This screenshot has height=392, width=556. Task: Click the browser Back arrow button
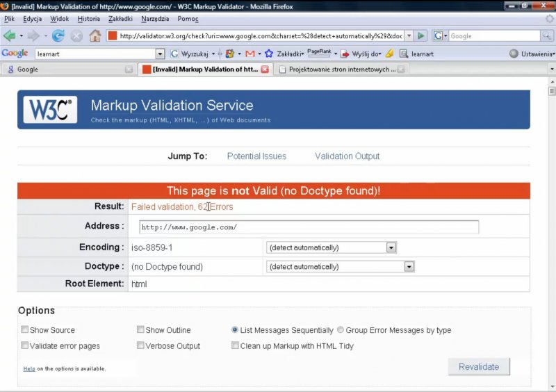tap(10, 35)
